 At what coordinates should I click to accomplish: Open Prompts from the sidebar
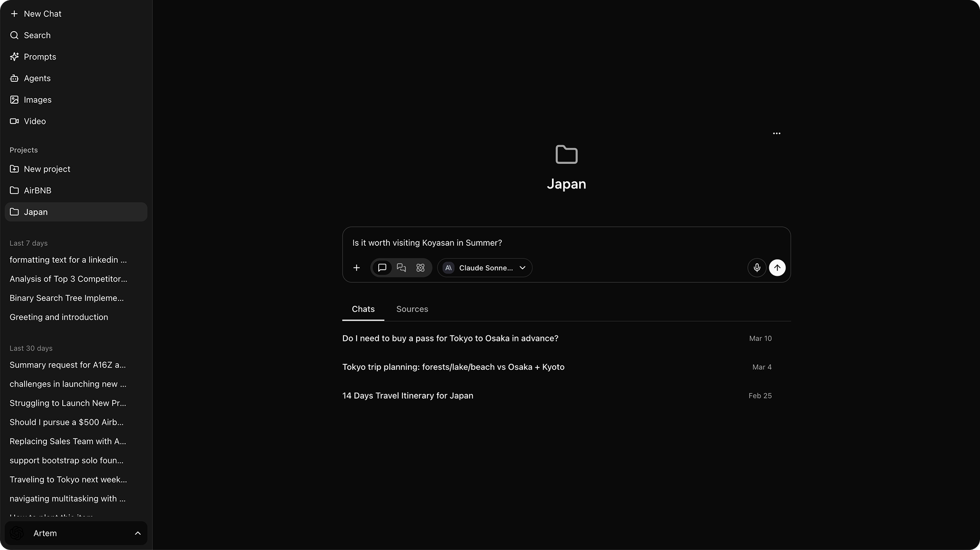(x=39, y=57)
